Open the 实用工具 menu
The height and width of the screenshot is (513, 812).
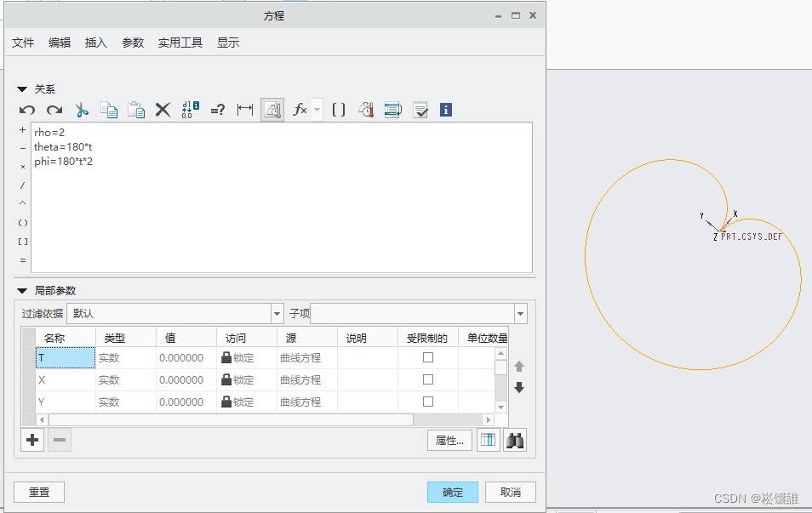[180, 43]
